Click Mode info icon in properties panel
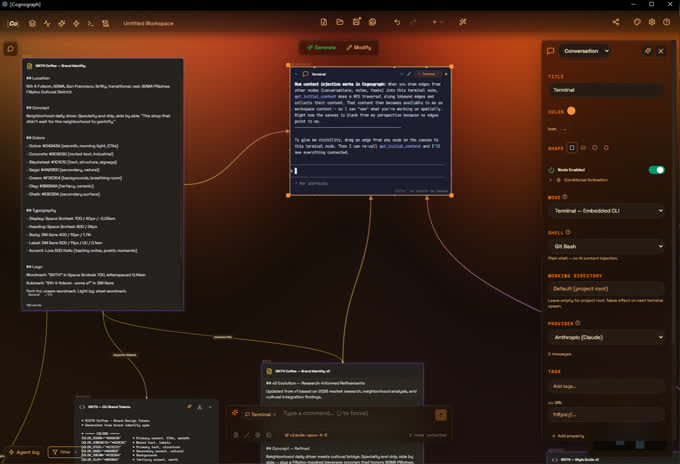Viewport: 680px width, 464px height. click(x=565, y=197)
